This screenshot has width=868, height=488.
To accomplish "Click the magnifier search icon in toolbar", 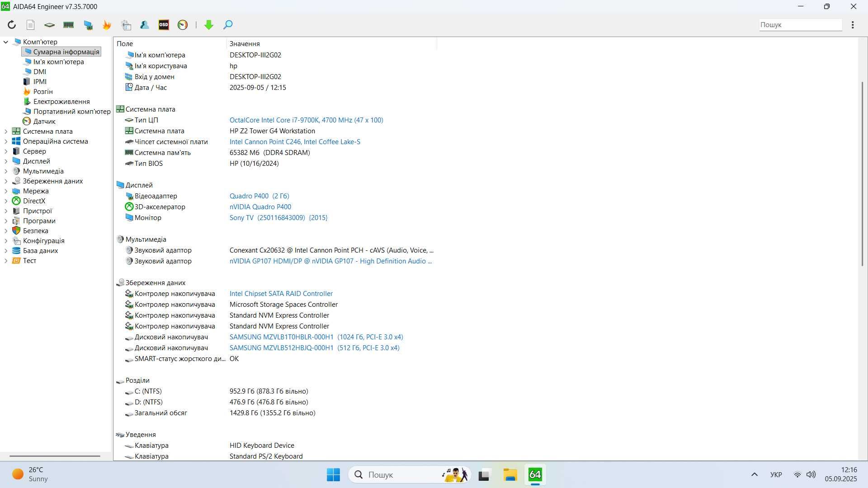I will coord(228,25).
